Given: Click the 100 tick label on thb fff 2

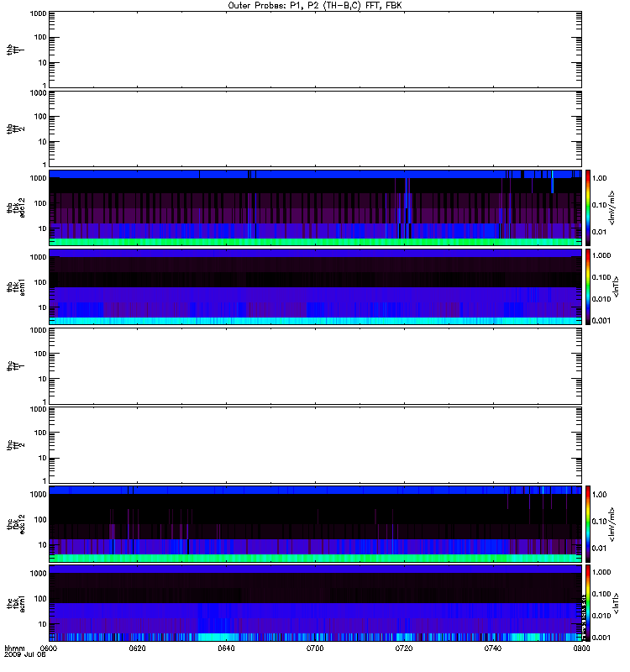Looking at the screenshot, I should (x=40, y=117).
